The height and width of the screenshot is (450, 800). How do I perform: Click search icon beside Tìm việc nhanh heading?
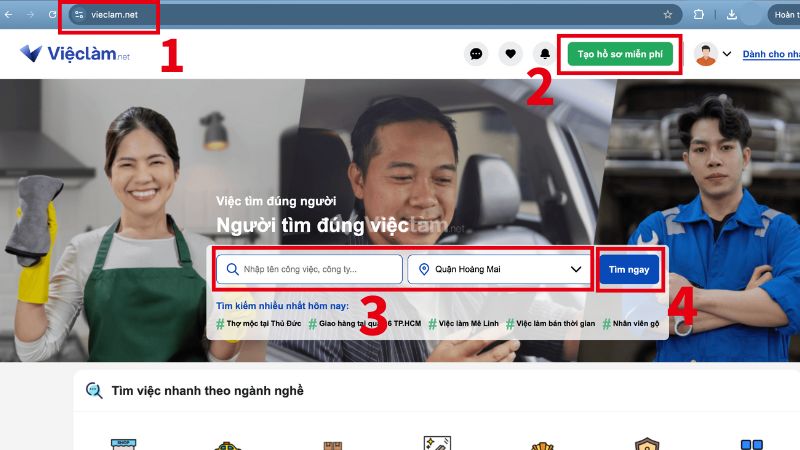94,391
